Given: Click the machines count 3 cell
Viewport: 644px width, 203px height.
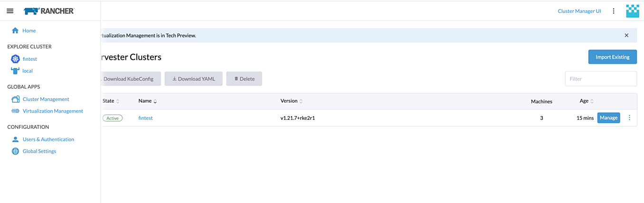Looking at the screenshot, I should click(541, 118).
